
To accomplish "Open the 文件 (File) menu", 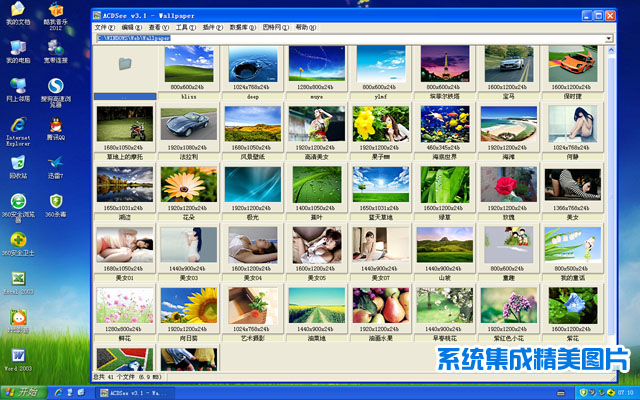I will [x=105, y=27].
